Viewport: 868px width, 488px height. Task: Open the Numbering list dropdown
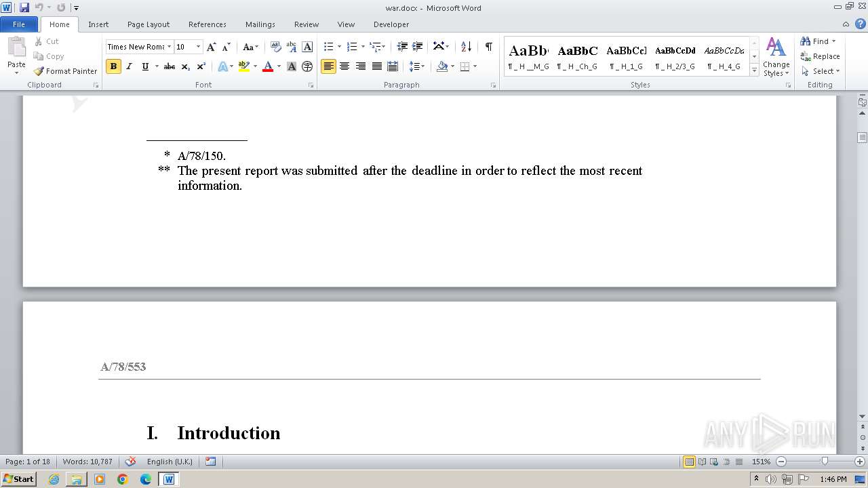(x=363, y=47)
